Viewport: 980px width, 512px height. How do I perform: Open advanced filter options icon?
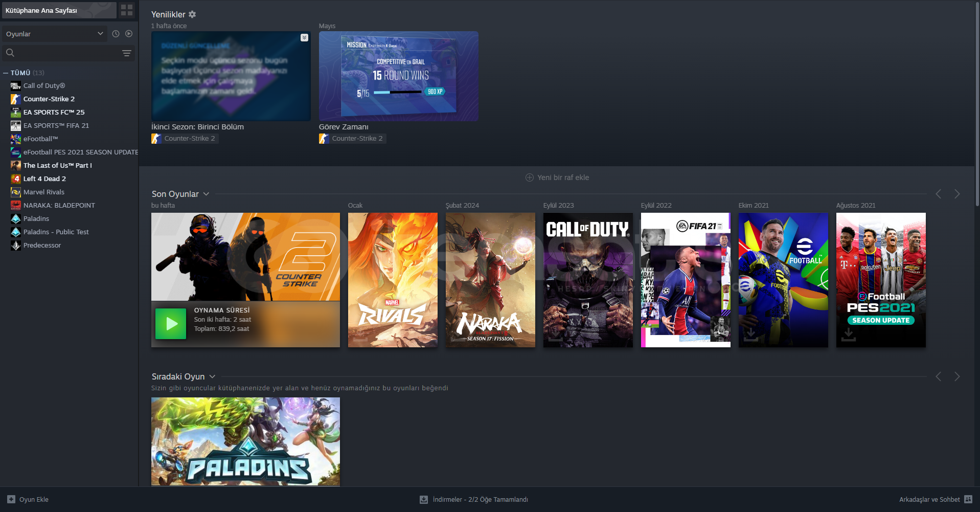click(x=127, y=53)
